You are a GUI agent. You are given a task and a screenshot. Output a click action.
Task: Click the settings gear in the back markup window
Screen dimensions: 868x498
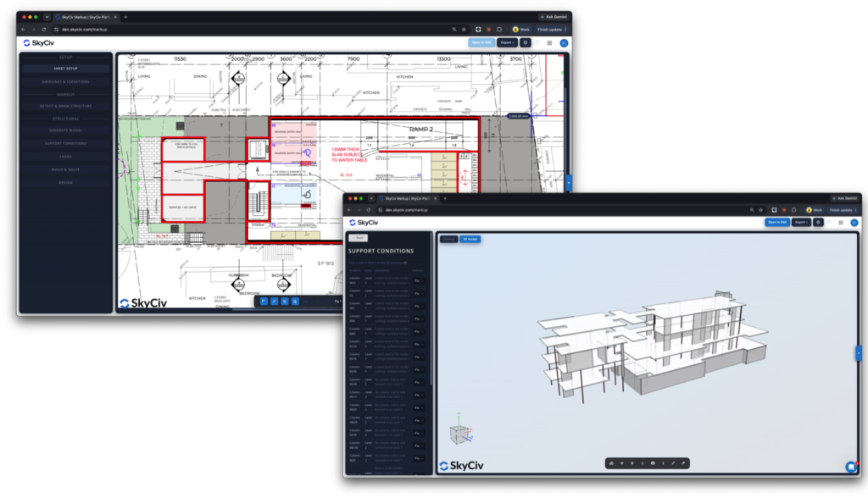pos(526,42)
